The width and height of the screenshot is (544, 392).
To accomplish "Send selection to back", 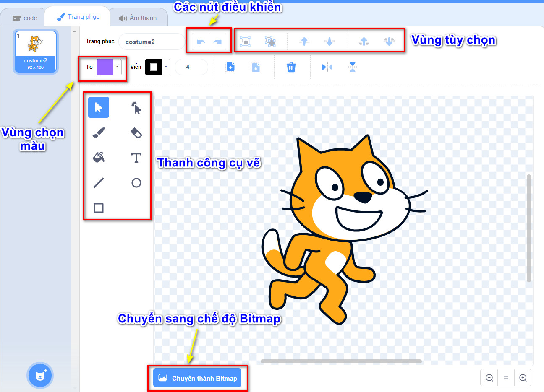I will coord(389,41).
